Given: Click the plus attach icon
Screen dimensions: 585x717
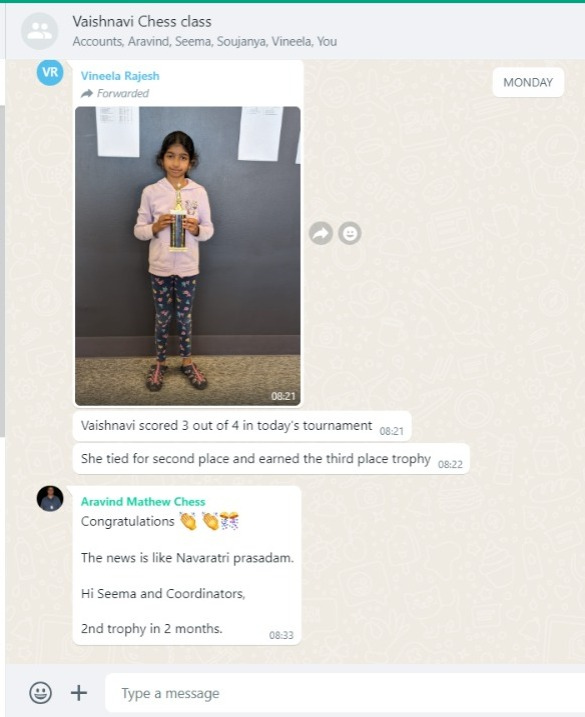Looking at the screenshot, I should coord(79,692).
